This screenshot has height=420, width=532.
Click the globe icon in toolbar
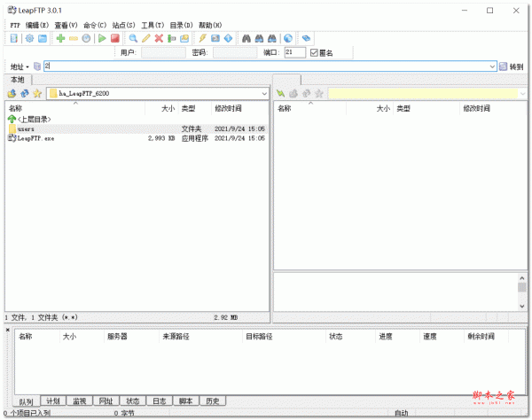(288, 38)
